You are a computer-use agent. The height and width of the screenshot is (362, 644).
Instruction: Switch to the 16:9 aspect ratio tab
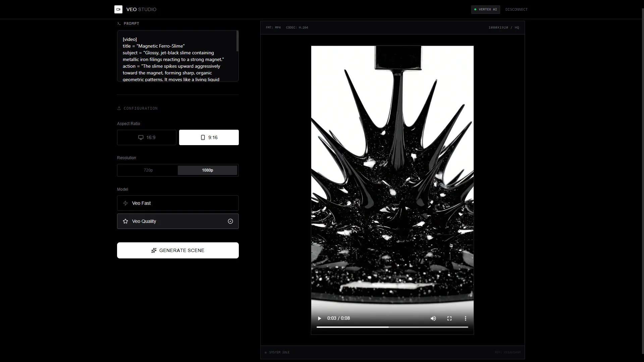coord(147,137)
